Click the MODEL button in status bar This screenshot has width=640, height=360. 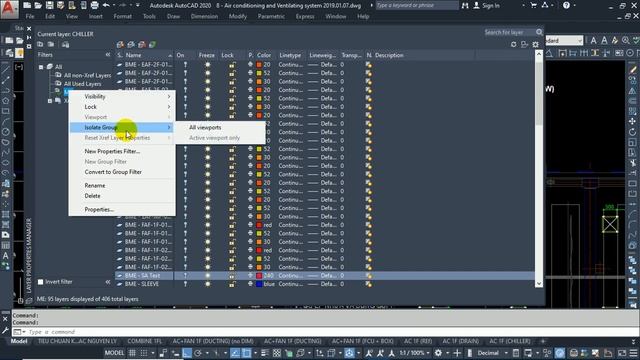coord(114,353)
